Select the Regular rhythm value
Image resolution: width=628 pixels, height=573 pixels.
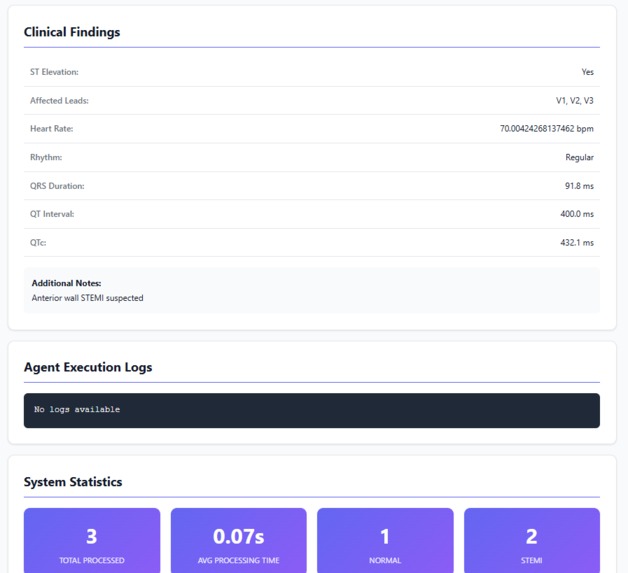click(580, 157)
